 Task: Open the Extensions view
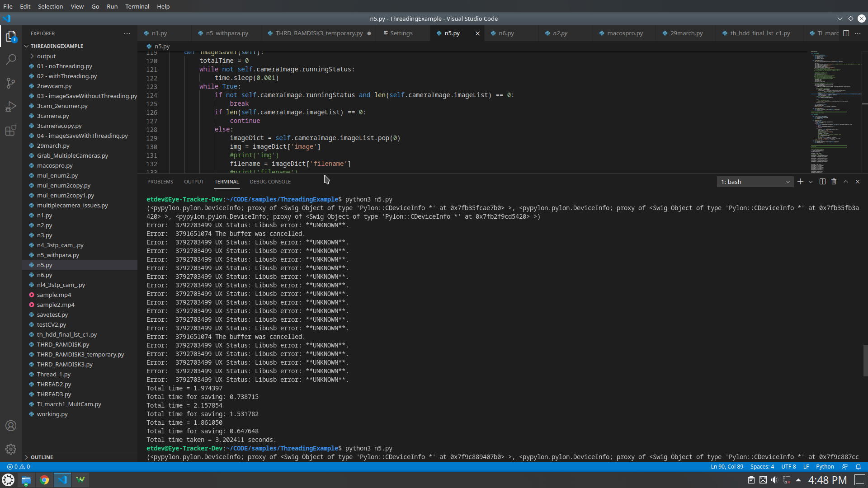[x=11, y=131]
